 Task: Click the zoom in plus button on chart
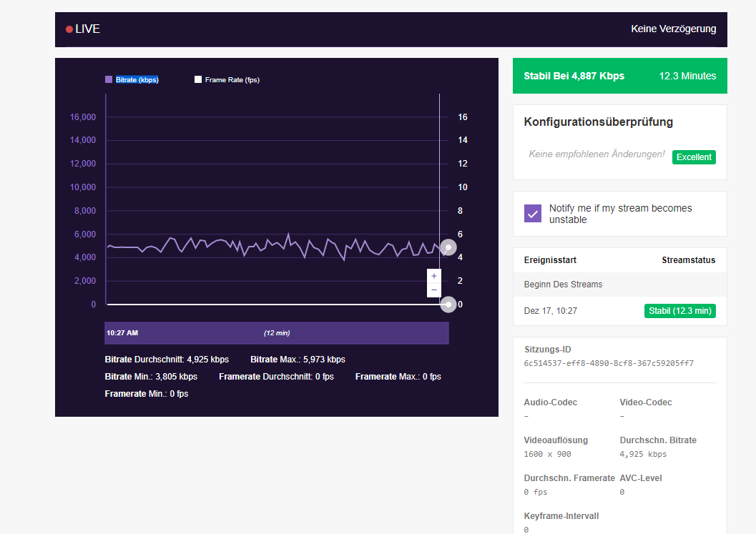pos(433,276)
